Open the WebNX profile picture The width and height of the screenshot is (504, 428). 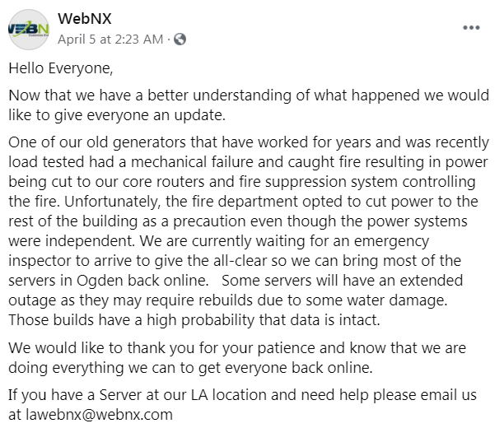[x=29, y=30]
